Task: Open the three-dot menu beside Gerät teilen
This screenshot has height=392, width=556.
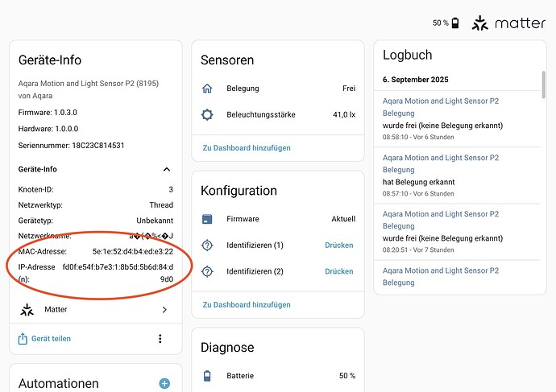Action: coord(160,339)
